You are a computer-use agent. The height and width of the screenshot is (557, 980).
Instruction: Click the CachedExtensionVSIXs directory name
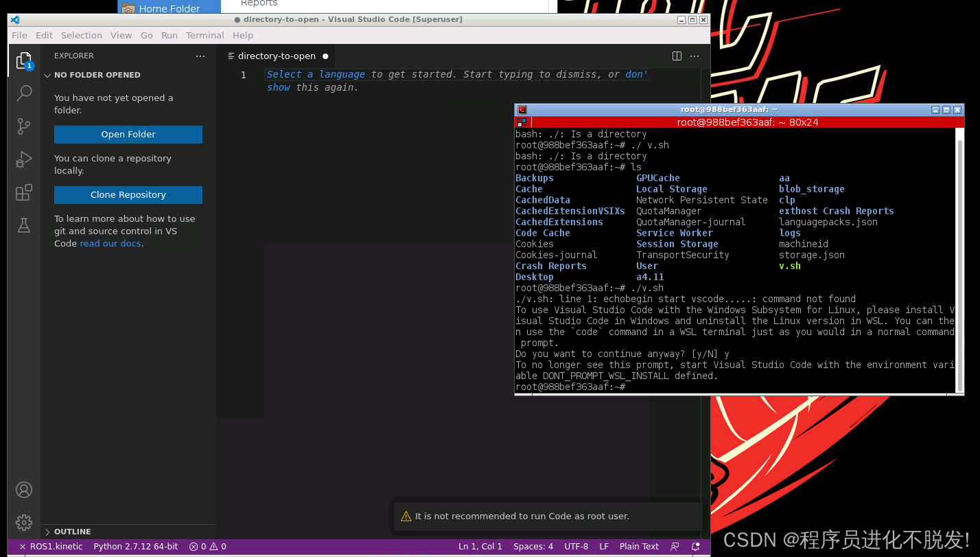570,211
